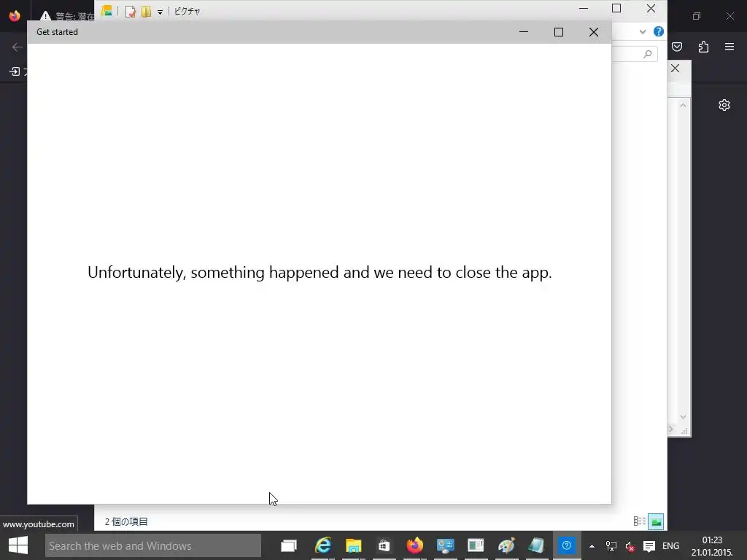Image resolution: width=747 pixels, height=560 pixels.
Task: Open the notepad-style taskbar icon
Action: tap(536, 545)
